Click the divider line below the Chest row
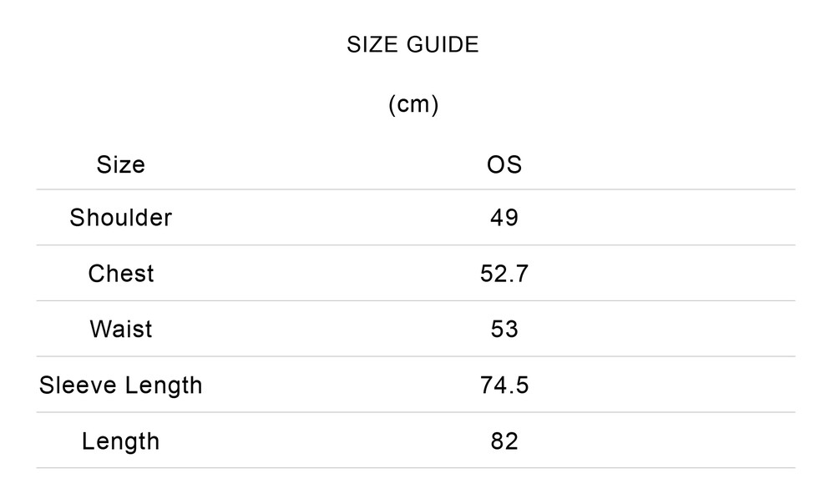Screen dimensions: 835x504 point(416,300)
